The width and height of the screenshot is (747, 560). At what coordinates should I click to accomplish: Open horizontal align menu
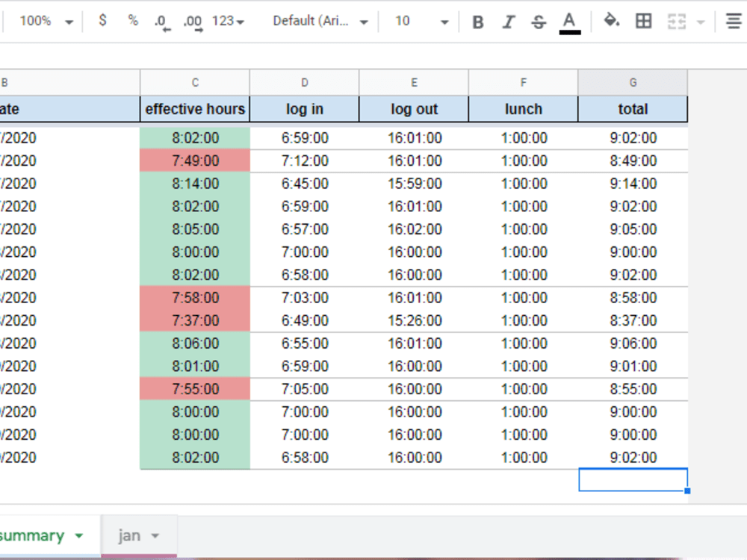click(734, 22)
